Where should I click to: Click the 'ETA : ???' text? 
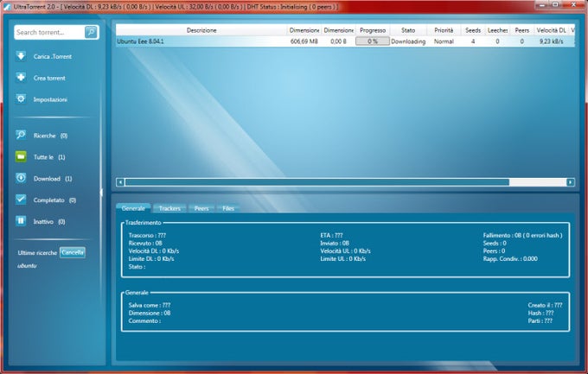point(331,235)
